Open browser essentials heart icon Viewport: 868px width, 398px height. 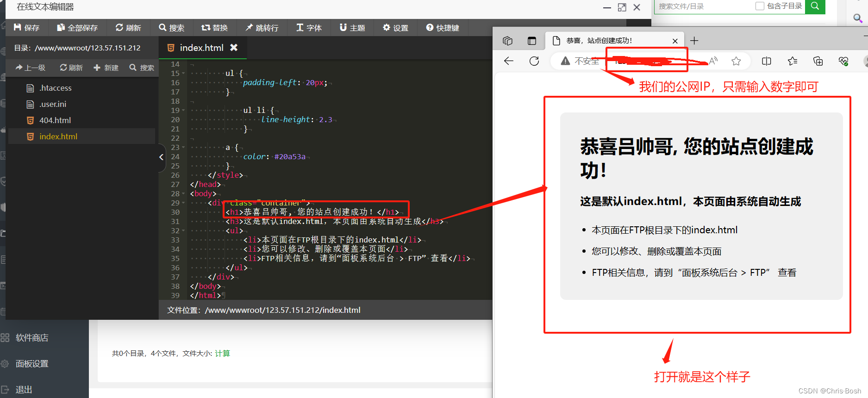843,61
